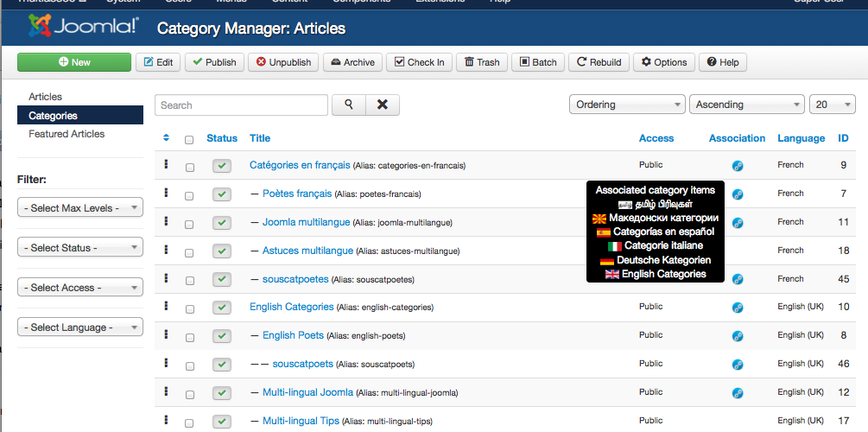Open Featured Articles in the sidebar

pos(67,134)
